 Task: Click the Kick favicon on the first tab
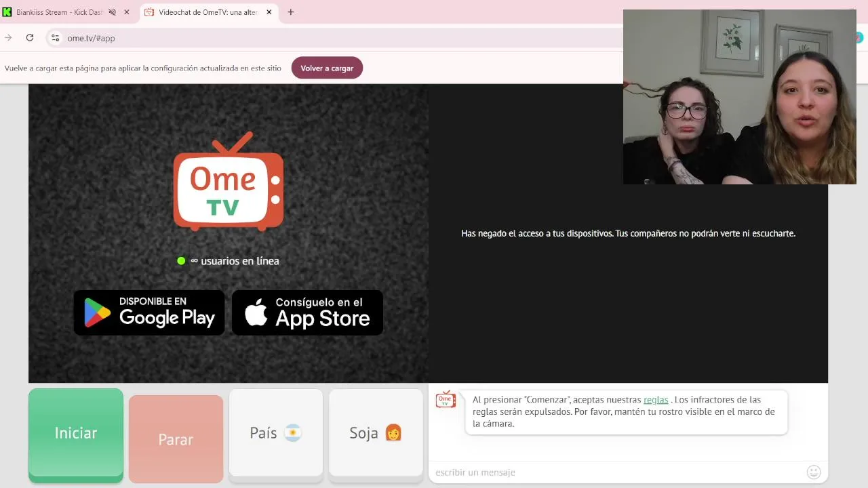(x=7, y=12)
